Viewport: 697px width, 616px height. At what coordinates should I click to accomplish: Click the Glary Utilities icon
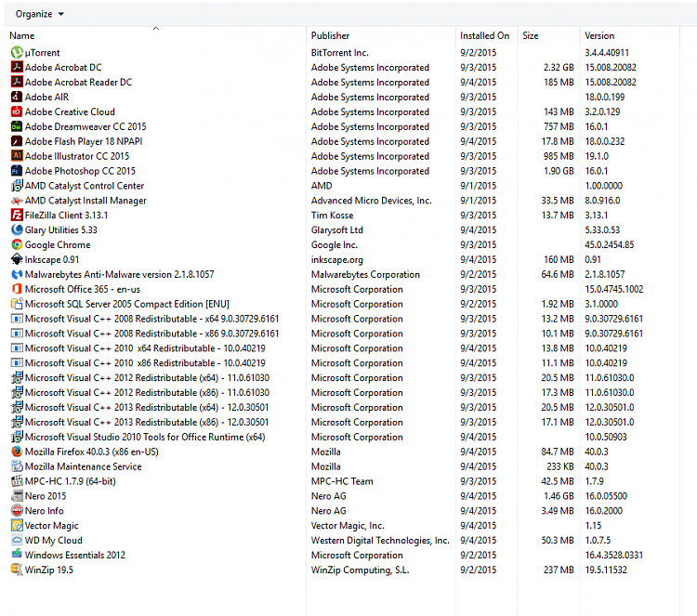point(17,229)
